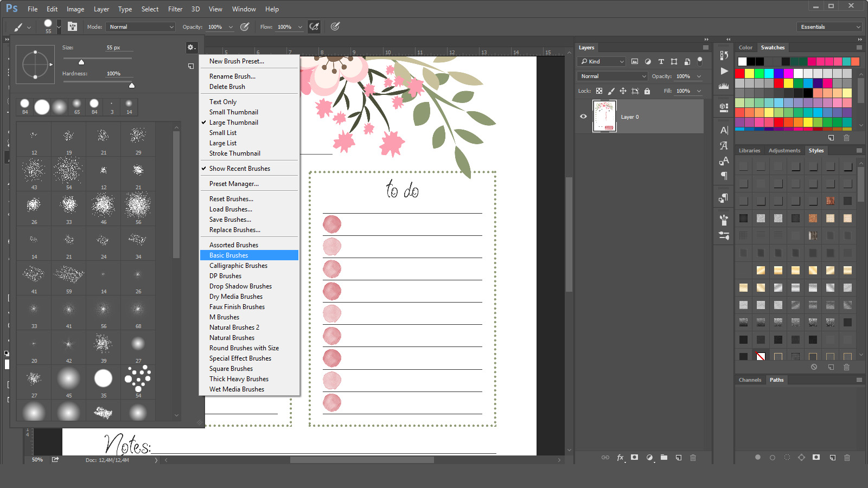This screenshot has height=488, width=868.
Task: Delete layer with Layers panel trash icon
Action: click(x=693, y=458)
